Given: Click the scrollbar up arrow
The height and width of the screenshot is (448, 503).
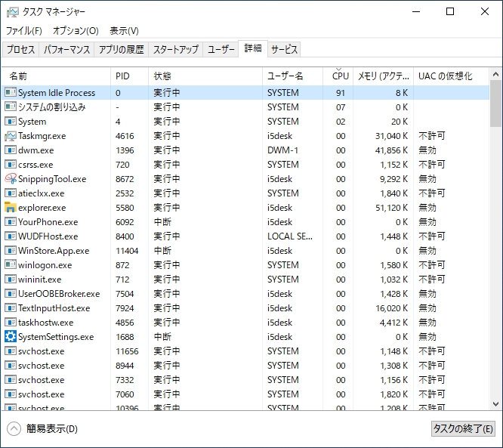Looking at the screenshot, I should click(x=495, y=75).
